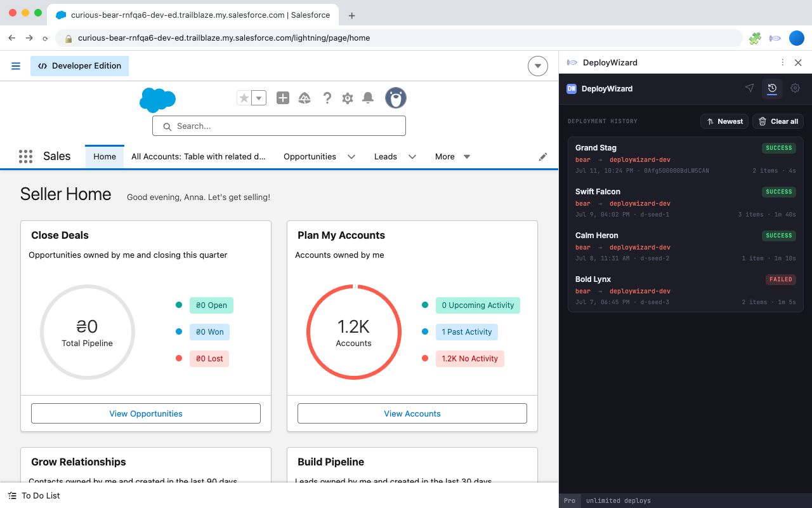Screen dimensions: 812x508
Task: Open the DeployWizard deploy send icon
Action: click(x=749, y=88)
